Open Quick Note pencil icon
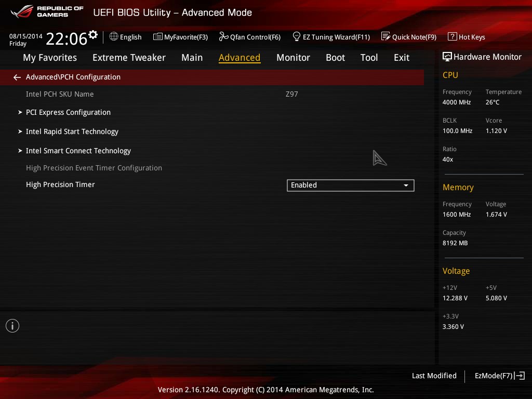 (385, 37)
